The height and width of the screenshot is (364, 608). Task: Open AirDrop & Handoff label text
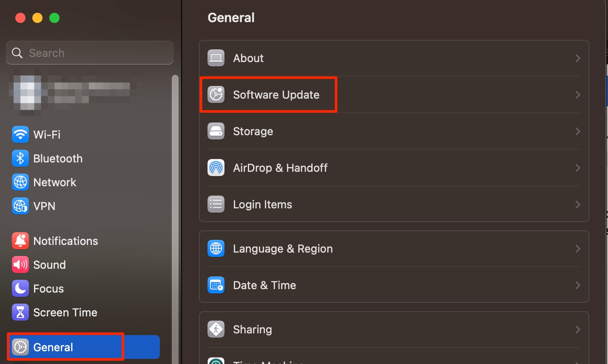[280, 168]
